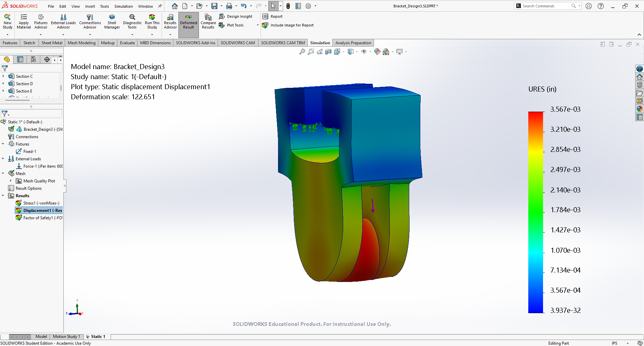This screenshot has height=346, width=644.
Task: Open Plot Tools menu
Action: pos(232,25)
